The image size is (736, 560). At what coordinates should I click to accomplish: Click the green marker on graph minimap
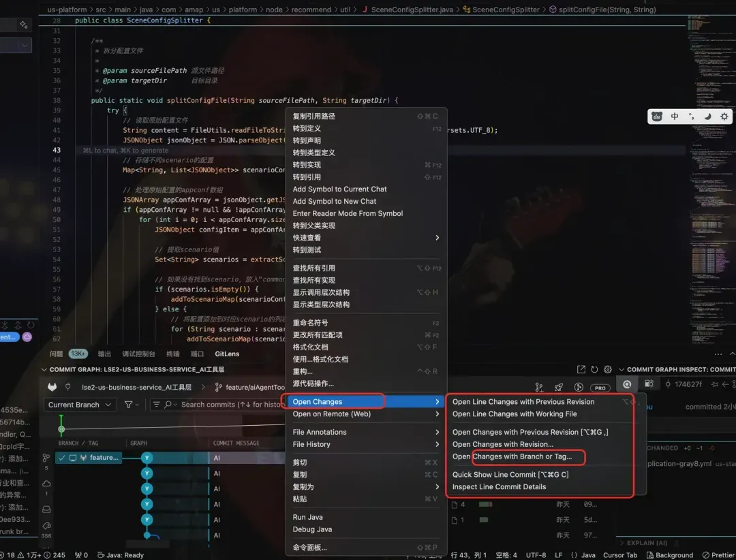tap(61, 424)
